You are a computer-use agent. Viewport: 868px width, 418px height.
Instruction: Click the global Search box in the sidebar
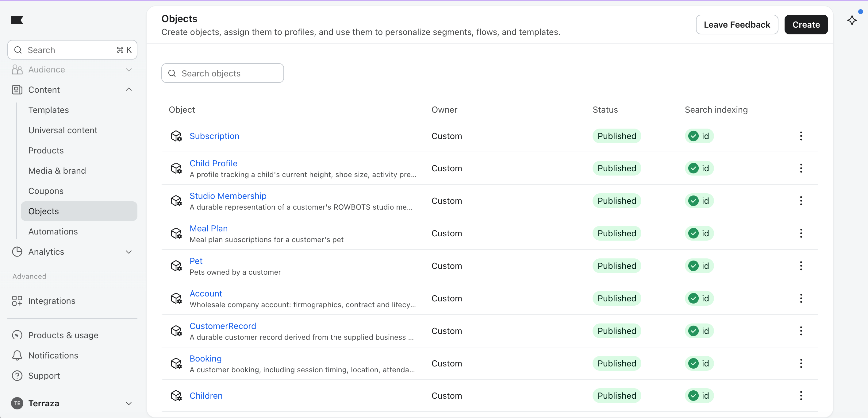[x=72, y=50]
